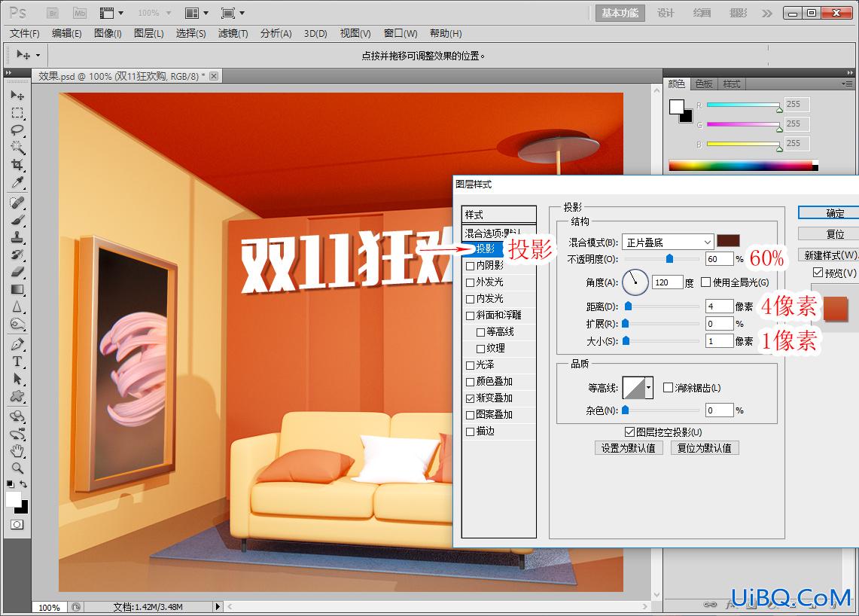This screenshot has width=859, height=616.
Task: Open the 文件(F) menu
Action: click(x=25, y=33)
